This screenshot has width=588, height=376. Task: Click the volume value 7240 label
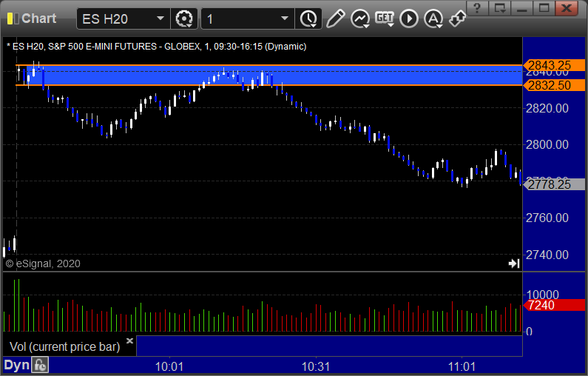tap(554, 305)
